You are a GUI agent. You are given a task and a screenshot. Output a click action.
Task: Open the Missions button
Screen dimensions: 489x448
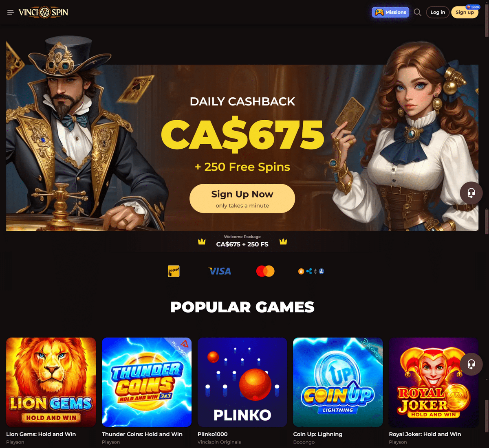click(390, 12)
